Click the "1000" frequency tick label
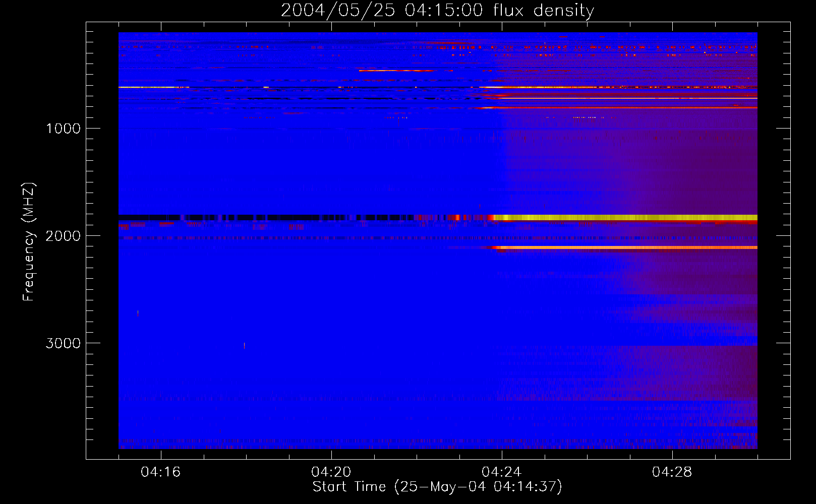The image size is (816, 504). pyautogui.click(x=63, y=129)
